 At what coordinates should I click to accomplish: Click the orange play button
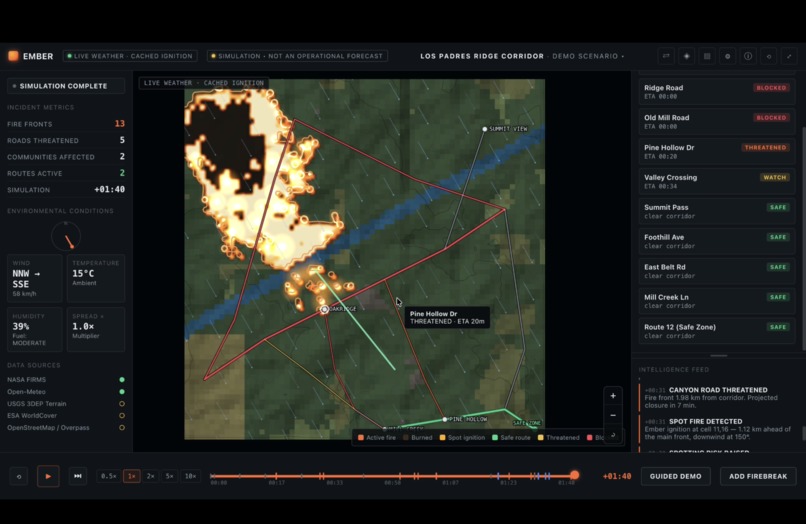coord(48,476)
